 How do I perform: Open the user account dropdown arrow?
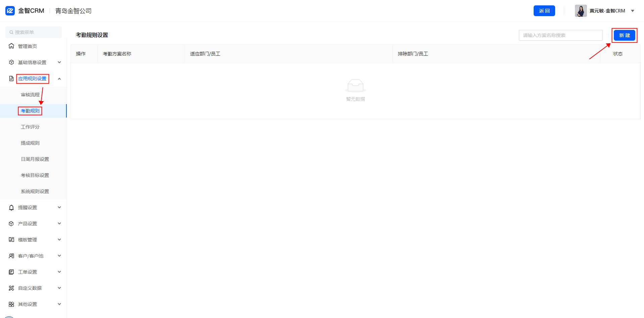pyautogui.click(x=633, y=11)
